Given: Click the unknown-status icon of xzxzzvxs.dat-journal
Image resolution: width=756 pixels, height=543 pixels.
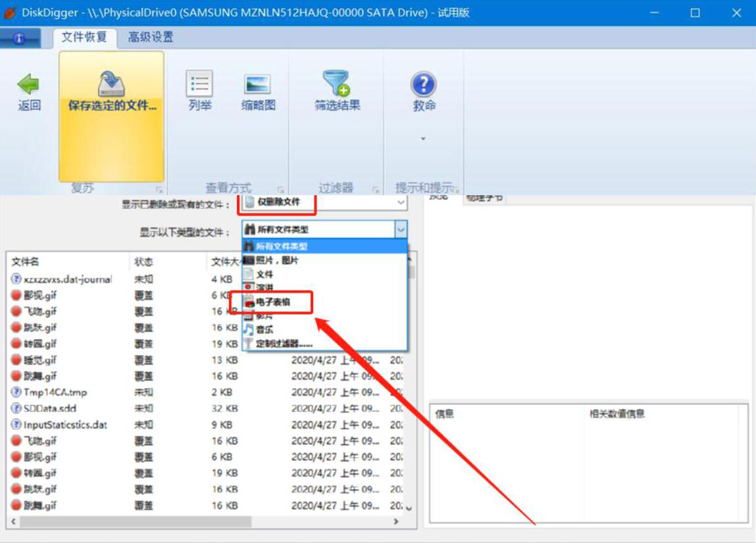Looking at the screenshot, I should [16, 279].
